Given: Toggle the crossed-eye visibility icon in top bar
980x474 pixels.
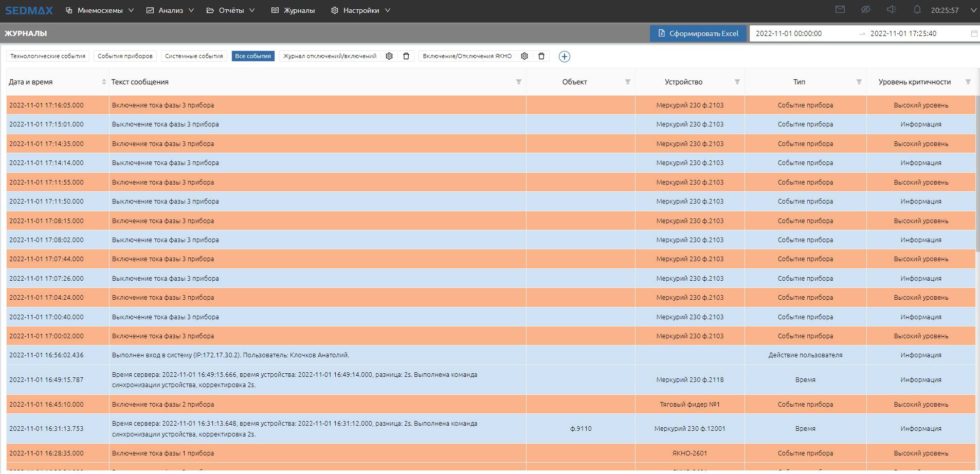Looking at the screenshot, I should pos(866,10).
